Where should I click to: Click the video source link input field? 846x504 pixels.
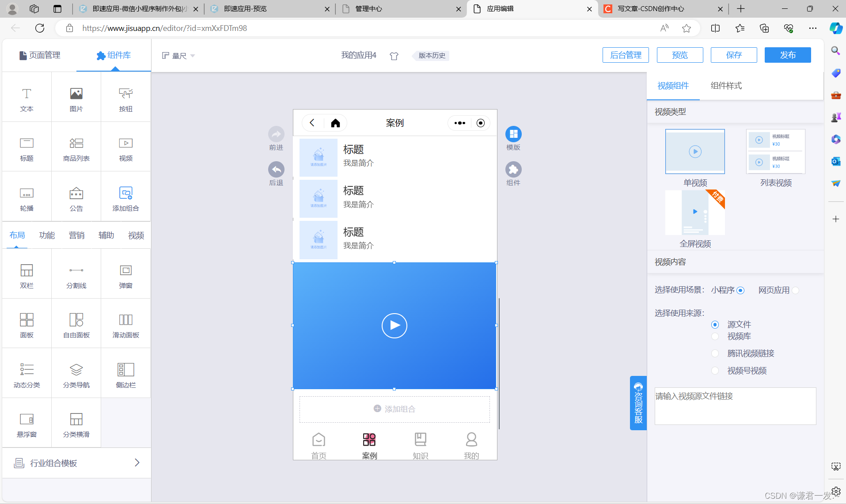click(x=735, y=406)
